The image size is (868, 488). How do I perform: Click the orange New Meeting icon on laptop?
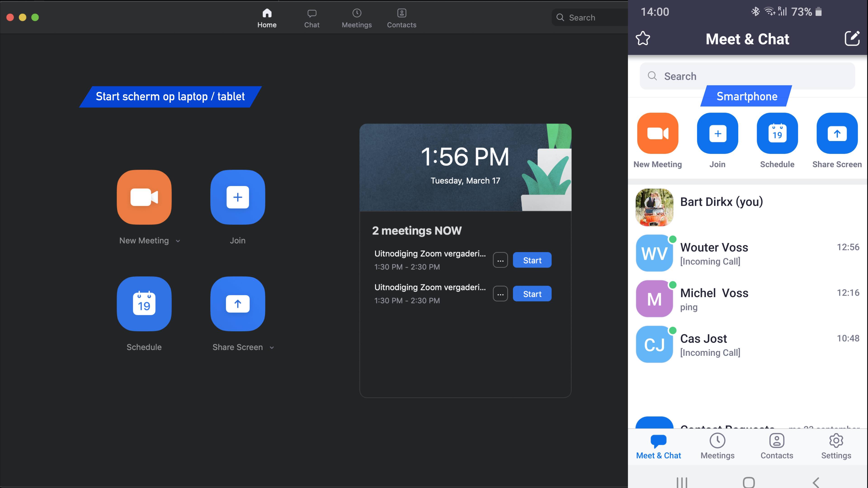click(x=144, y=197)
